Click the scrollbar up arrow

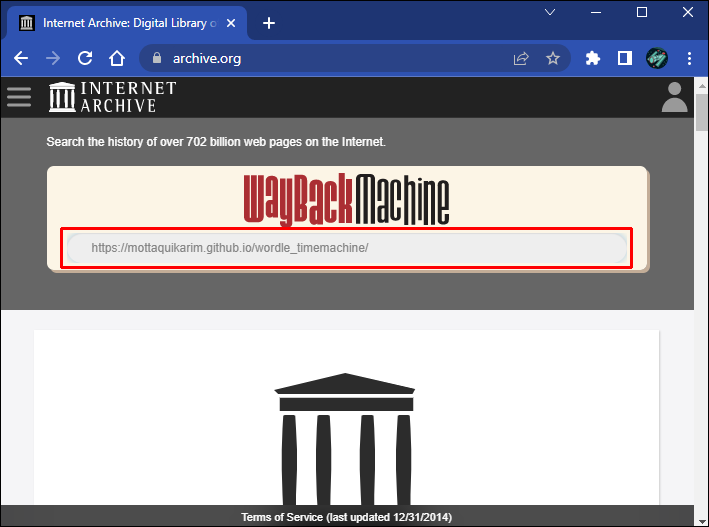point(701,85)
